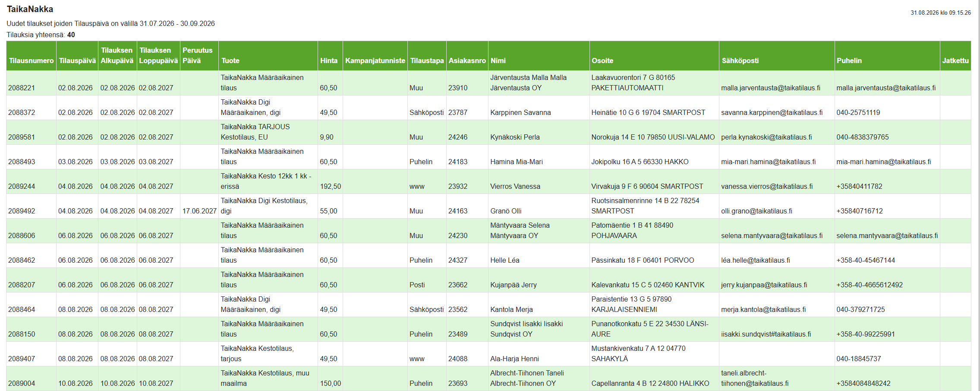Click order method Posti for Kujanpää Jerry
Image resolution: width=980 pixels, height=391 pixels.
pos(417,285)
